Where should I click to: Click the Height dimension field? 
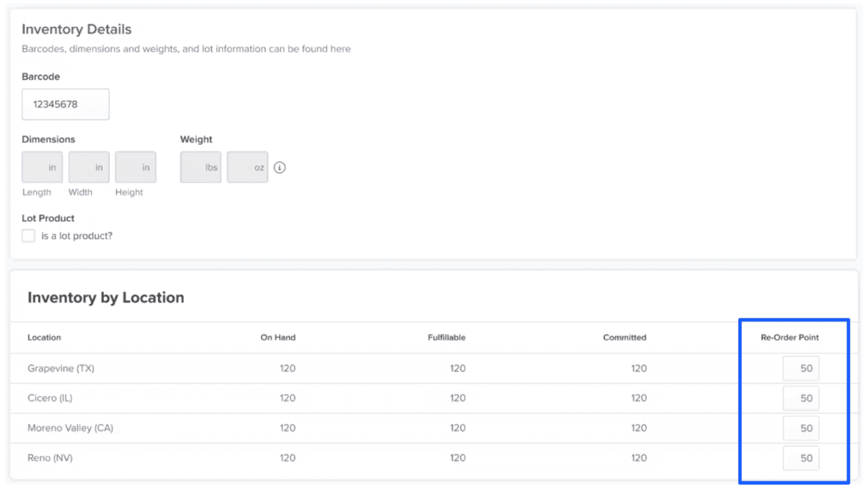[135, 167]
